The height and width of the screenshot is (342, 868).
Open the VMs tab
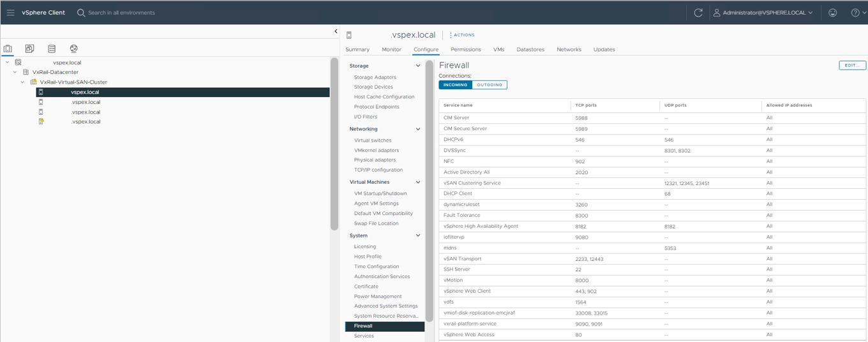coord(499,49)
